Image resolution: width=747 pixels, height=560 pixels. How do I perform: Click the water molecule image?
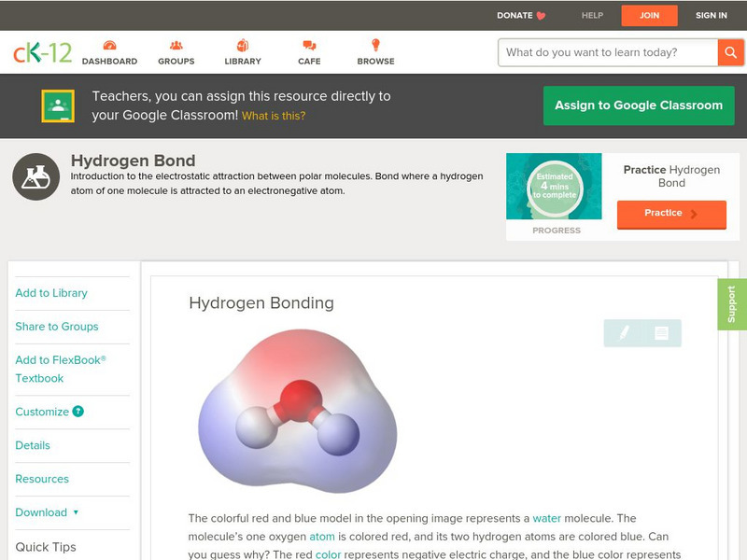tap(298, 411)
